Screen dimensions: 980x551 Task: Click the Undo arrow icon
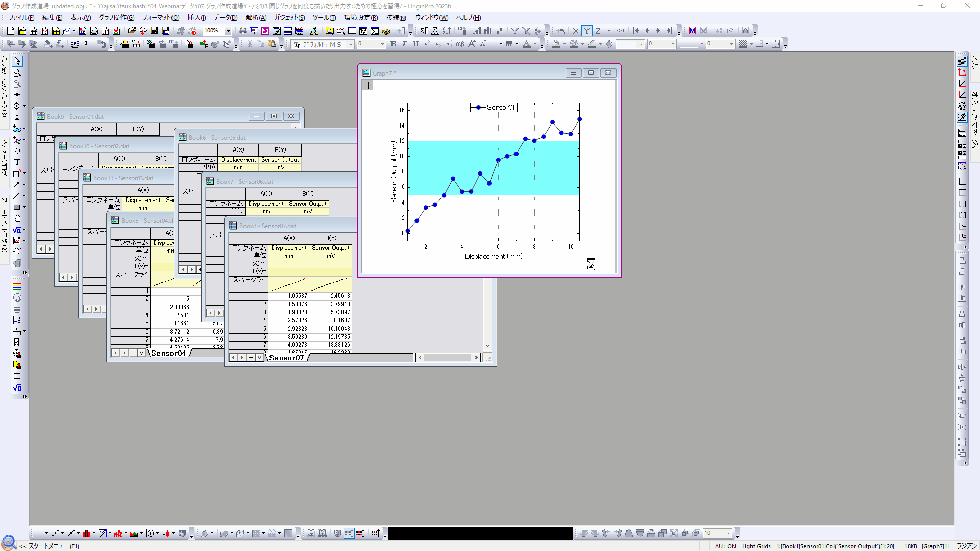[102, 44]
